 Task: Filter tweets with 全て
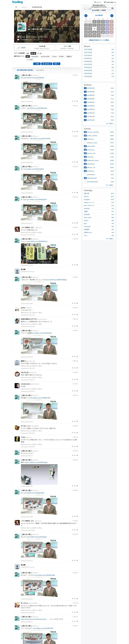click(x=28, y=56)
